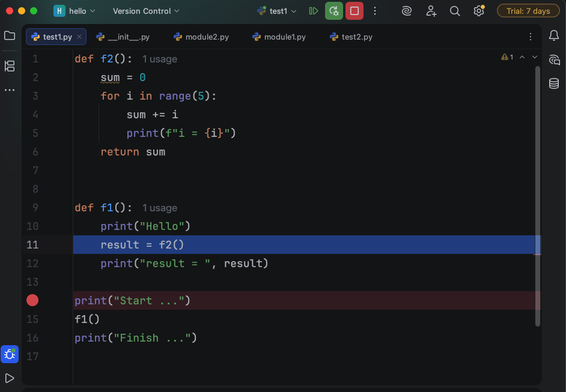Open the Notifications bell panel
566x392 pixels.
coord(554,36)
